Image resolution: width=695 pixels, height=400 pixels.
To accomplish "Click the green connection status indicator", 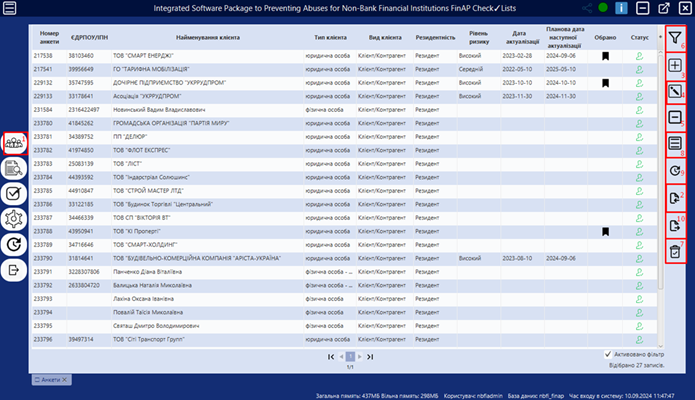I will pos(603,8).
